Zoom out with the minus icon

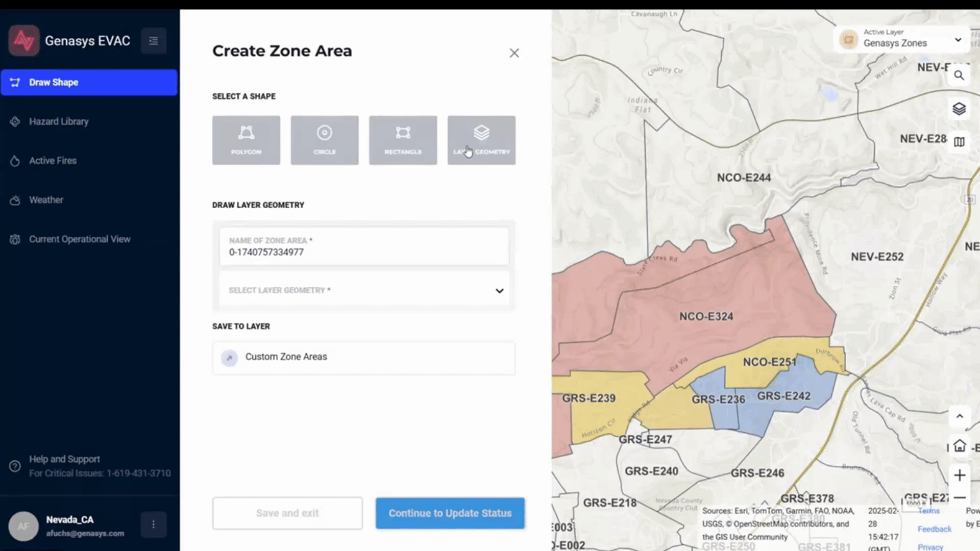pos(960,497)
